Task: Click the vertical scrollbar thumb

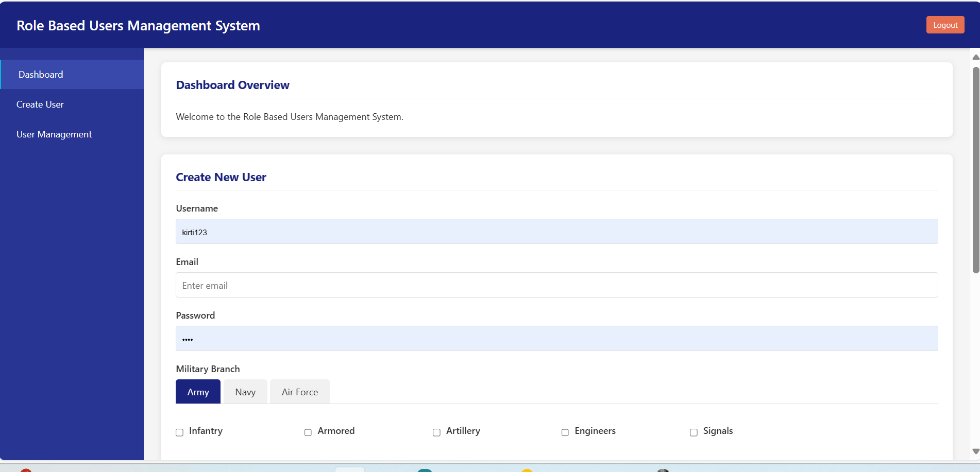Action: [x=975, y=170]
